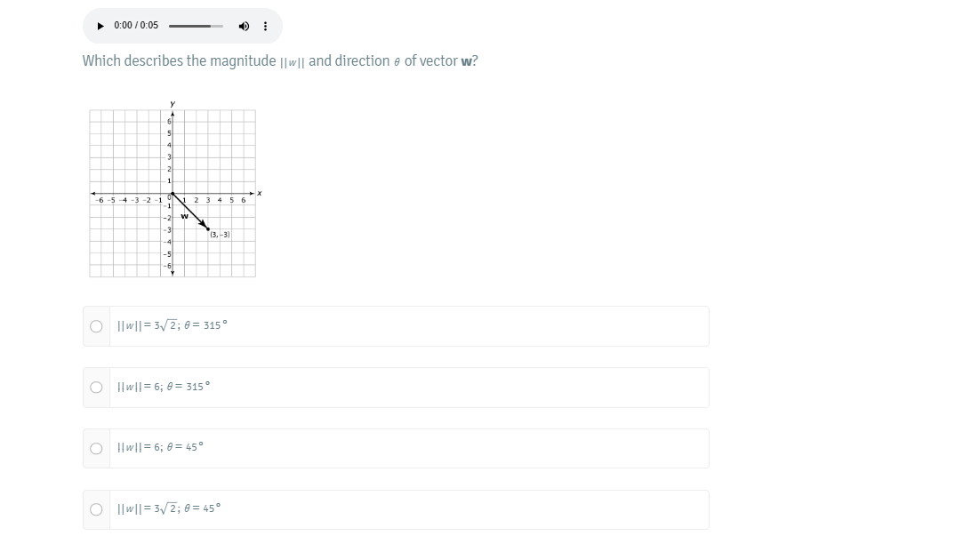Select radio for ||w|| = 6, θ = 315°
This screenshot has width=971, height=560.
coord(96,388)
